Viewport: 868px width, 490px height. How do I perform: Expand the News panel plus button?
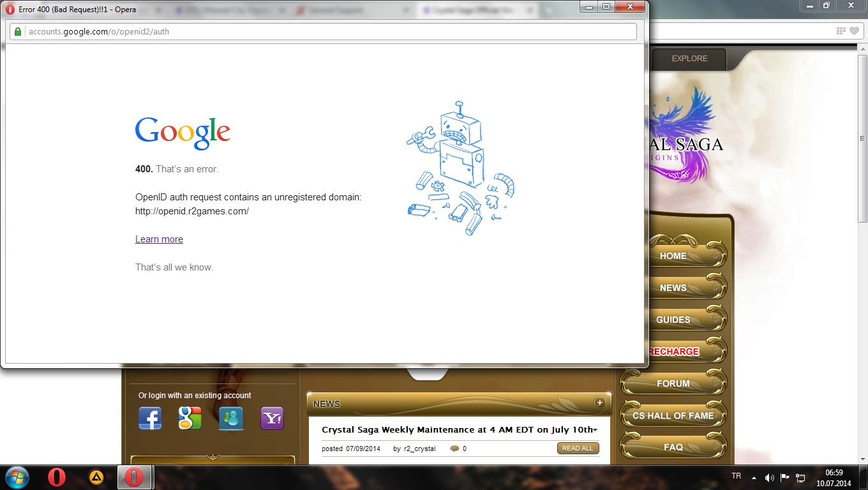click(599, 403)
